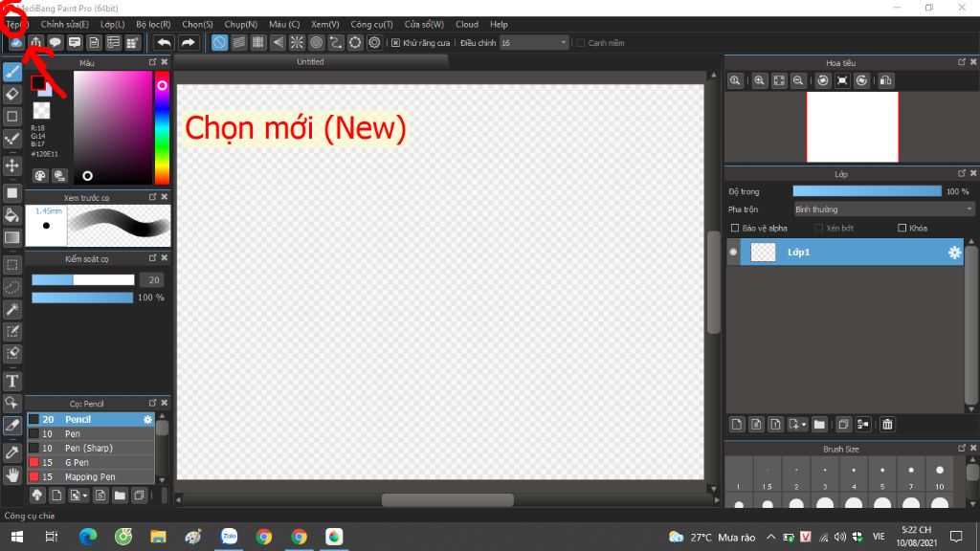Click the Redo arrow in toolbar
Viewport: 980px width, 551px height.
(188, 42)
